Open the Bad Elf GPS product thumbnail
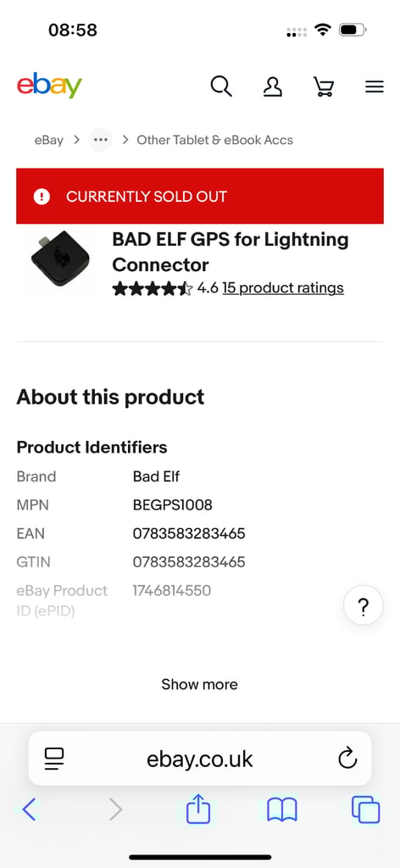This screenshot has height=868, width=400. click(60, 258)
